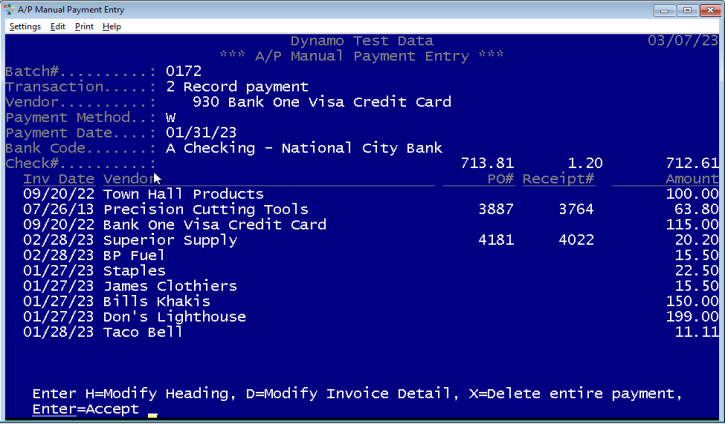Click the net amount 712.61
This screenshot has height=424, width=725.
(692, 163)
